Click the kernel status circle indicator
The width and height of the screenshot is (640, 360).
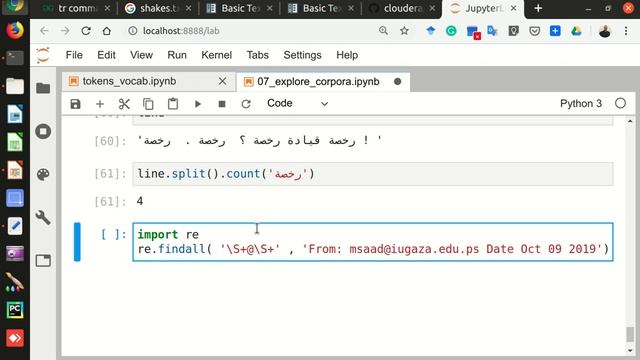click(x=620, y=103)
